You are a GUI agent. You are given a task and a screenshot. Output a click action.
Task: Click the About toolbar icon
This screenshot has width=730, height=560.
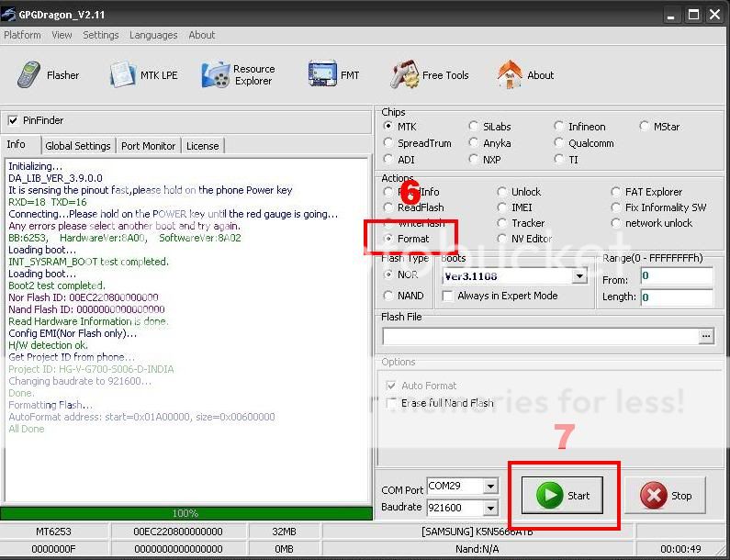pyautogui.click(x=525, y=75)
